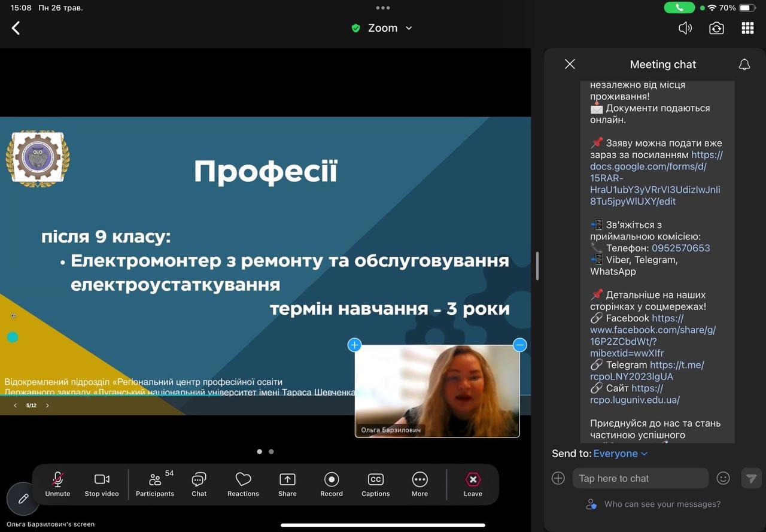Switch camera using the flip icon
Viewport: 766px width, 532px height.
click(716, 28)
